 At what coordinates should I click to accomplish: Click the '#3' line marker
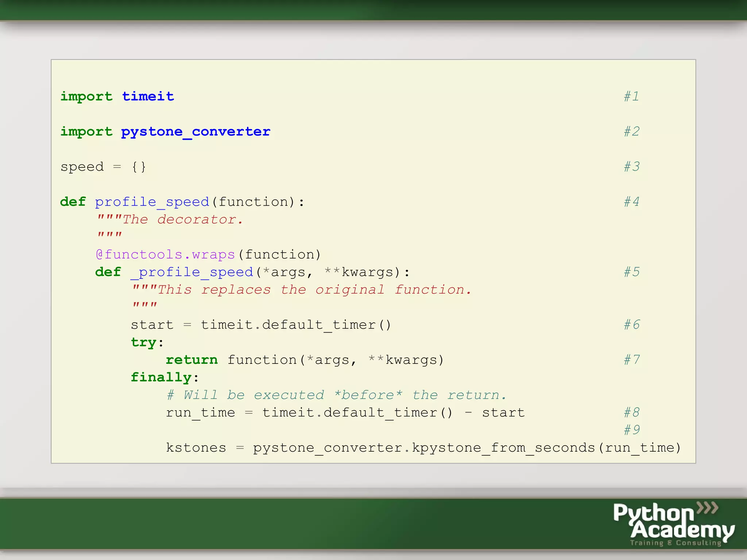click(x=631, y=166)
